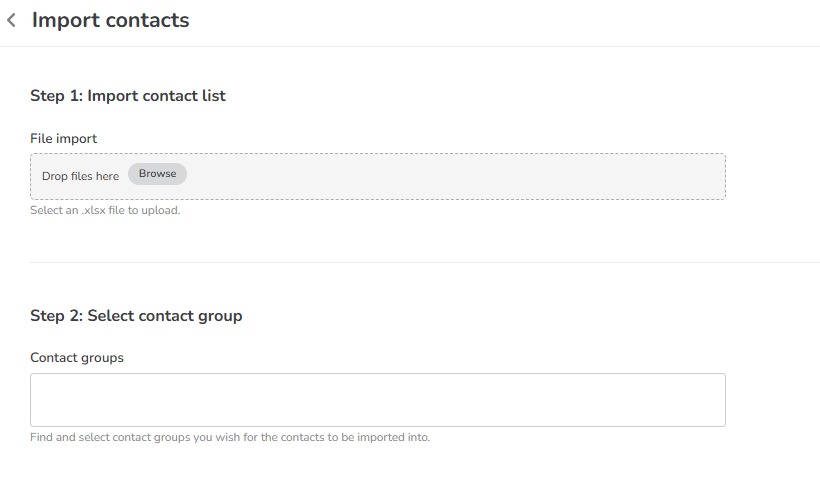Click the word "contacts" in the page title
Viewport: 820px width, 483px height.
pos(145,20)
